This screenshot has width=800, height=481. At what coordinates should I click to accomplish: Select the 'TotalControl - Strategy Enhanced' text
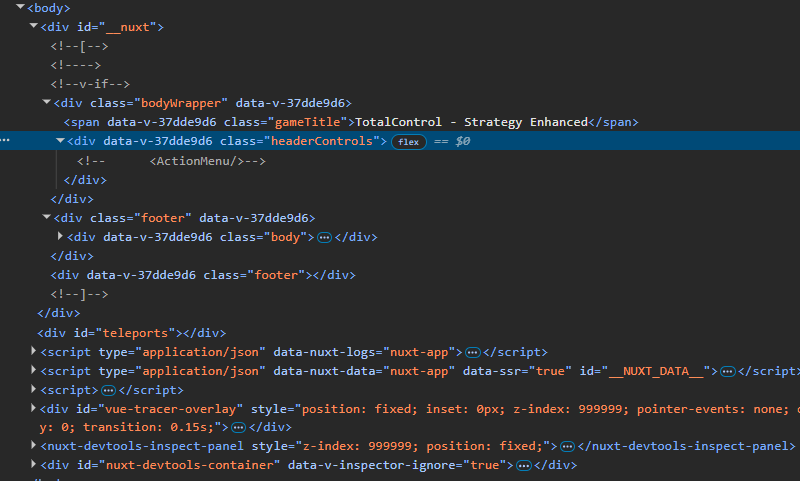[x=471, y=122]
